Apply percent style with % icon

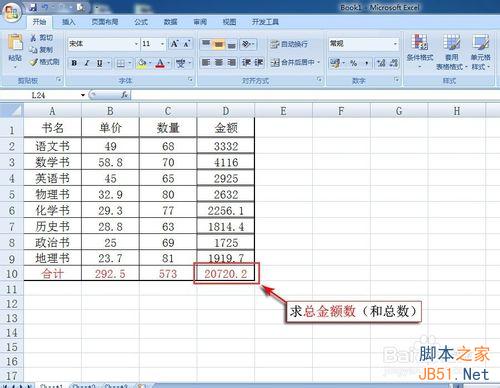tap(354, 63)
